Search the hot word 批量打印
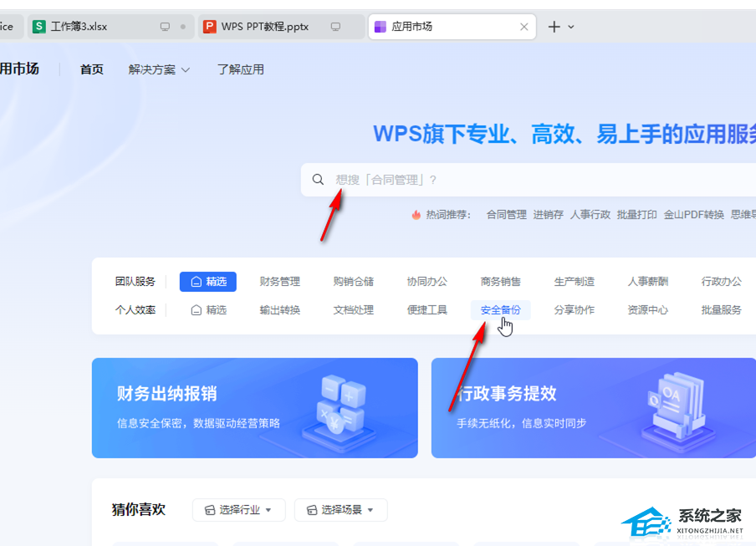This screenshot has height=546, width=756. (x=637, y=214)
